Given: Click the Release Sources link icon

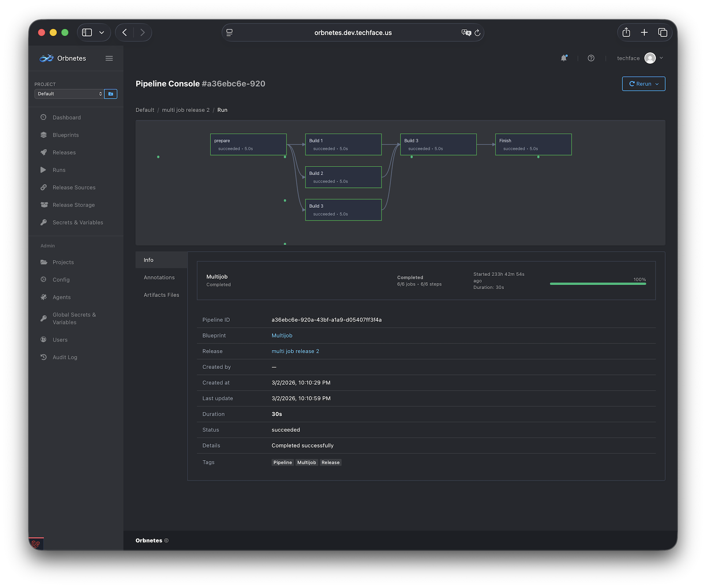Looking at the screenshot, I should [43, 187].
